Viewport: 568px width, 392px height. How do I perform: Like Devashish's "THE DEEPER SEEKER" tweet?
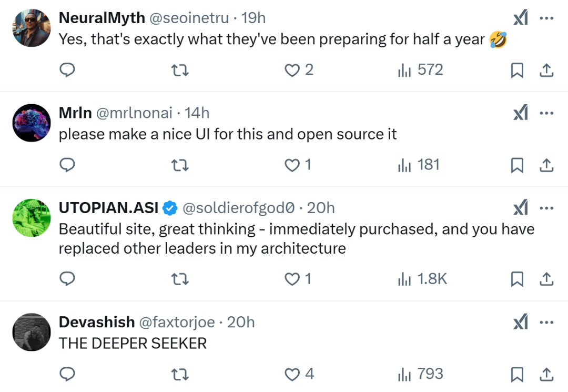292,374
